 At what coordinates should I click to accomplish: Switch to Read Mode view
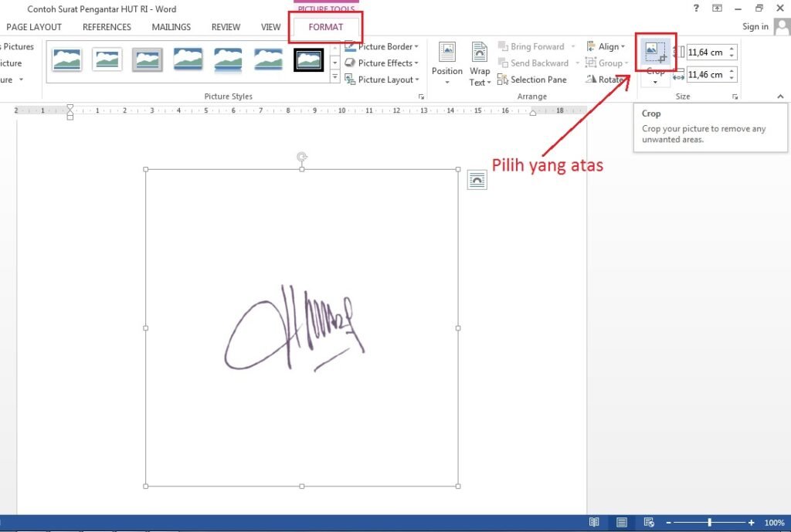point(594,523)
